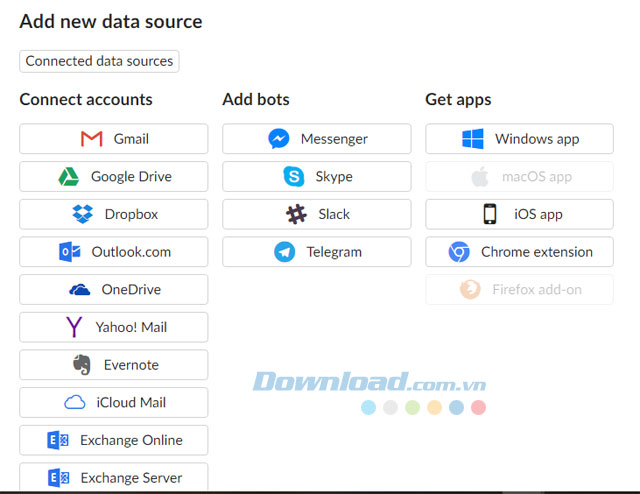
Task: Connect a Gmail account
Action: [x=113, y=139]
